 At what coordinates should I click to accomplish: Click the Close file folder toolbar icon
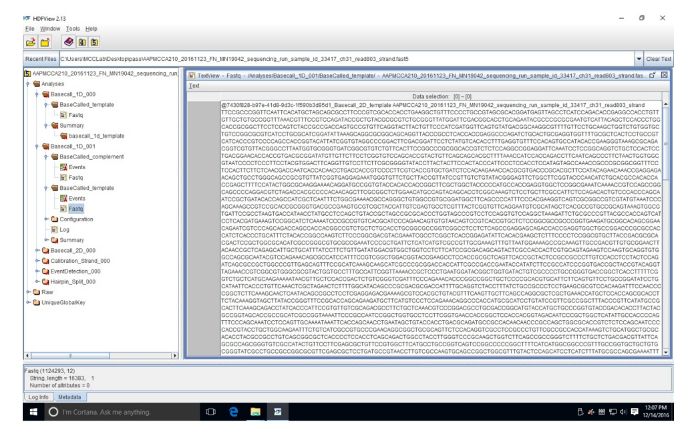click(x=45, y=42)
